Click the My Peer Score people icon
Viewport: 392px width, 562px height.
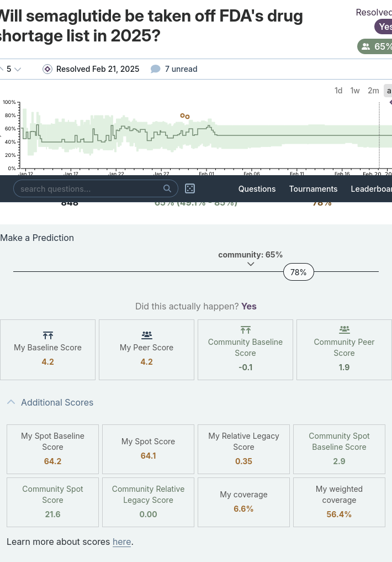[147, 335]
